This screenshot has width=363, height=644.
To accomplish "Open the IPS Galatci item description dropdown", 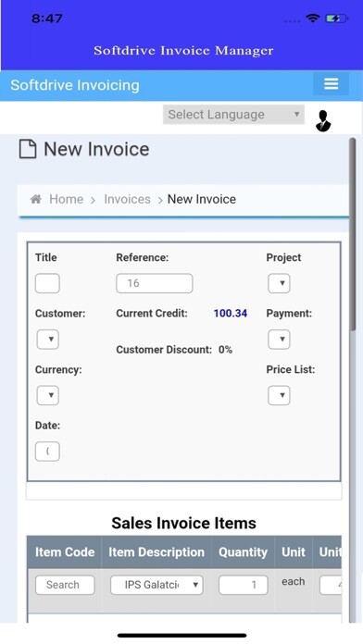I will (156, 585).
